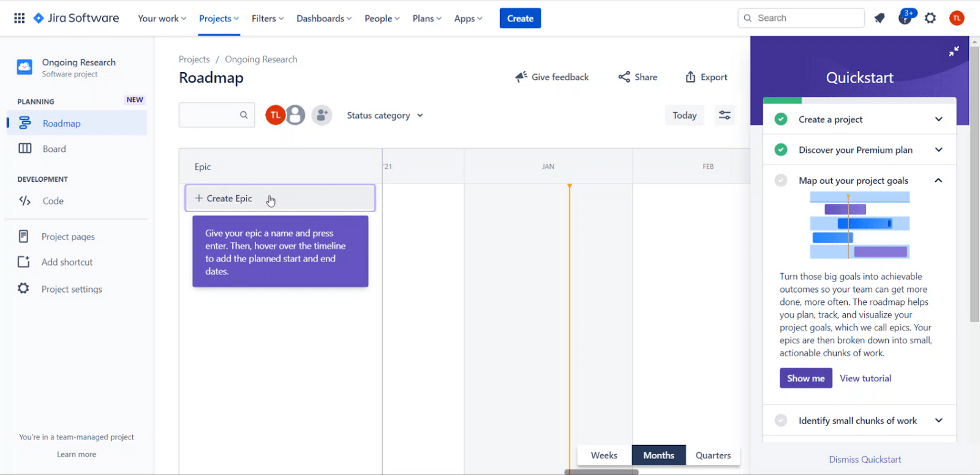Select Board in the sidebar
Viewport: 980px width, 475px height.
77,149
